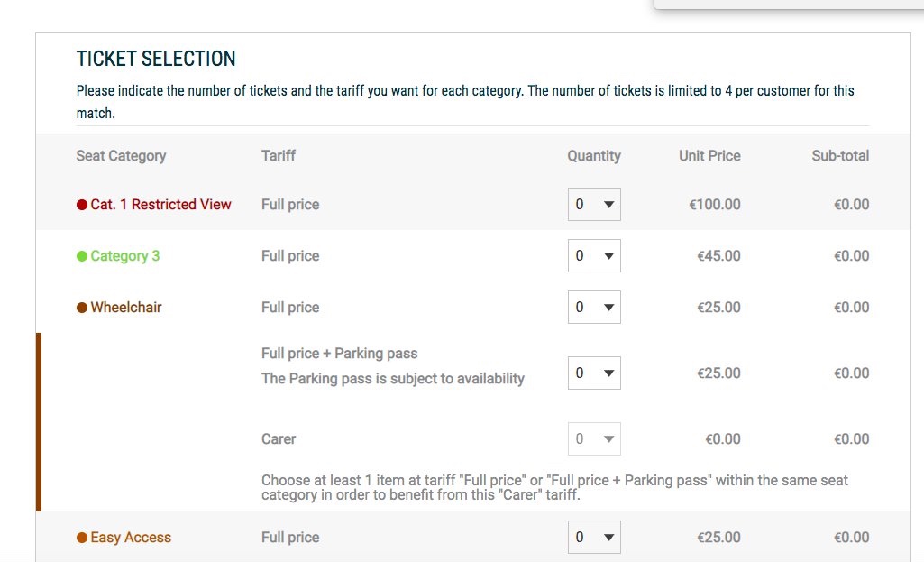Image resolution: width=924 pixels, height=562 pixels.
Task: Select the Category 3 seat label
Action: click(x=124, y=256)
